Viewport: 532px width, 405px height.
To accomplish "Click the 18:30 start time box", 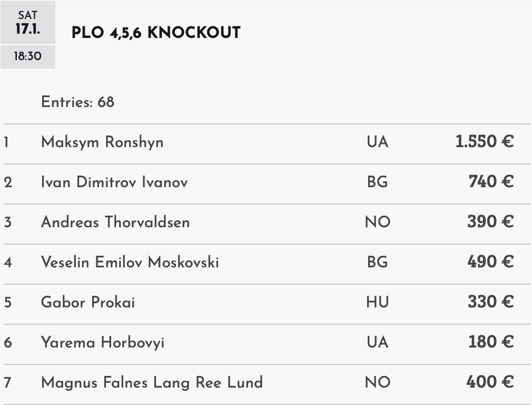I will (x=28, y=56).
